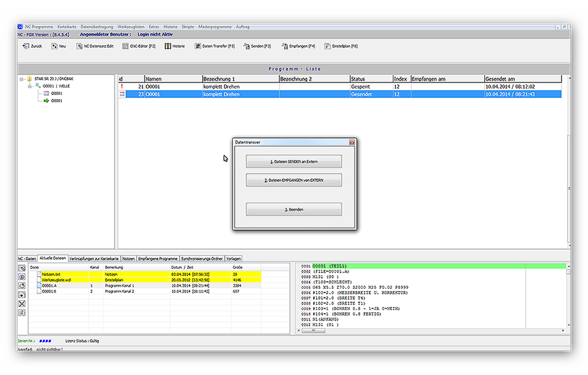Click Dateien EMPFANGEN von EXTERN button
Image resolution: width=588 pixels, height=375 pixels.
(x=294, y=180)
